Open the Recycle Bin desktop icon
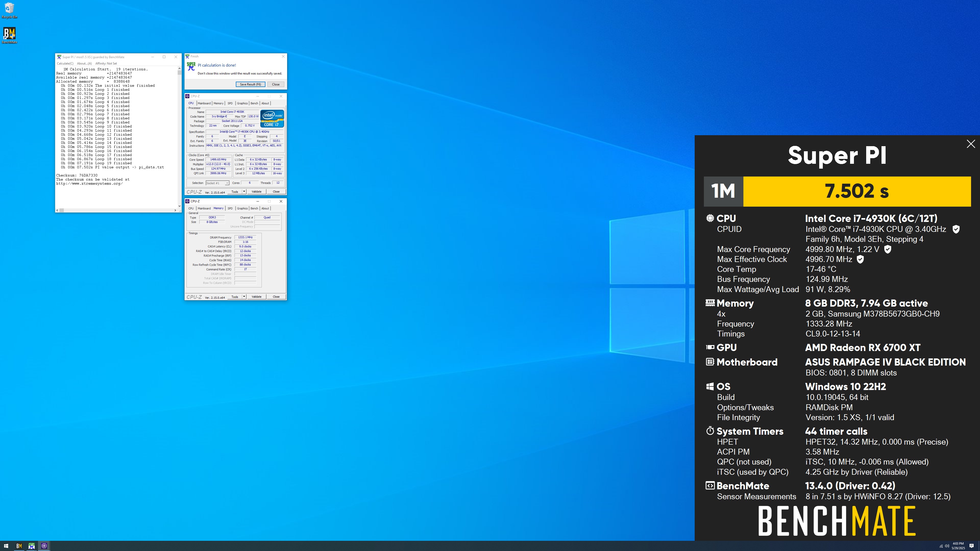This screenshot has height=551, width=980. click(x=9, y=10)
